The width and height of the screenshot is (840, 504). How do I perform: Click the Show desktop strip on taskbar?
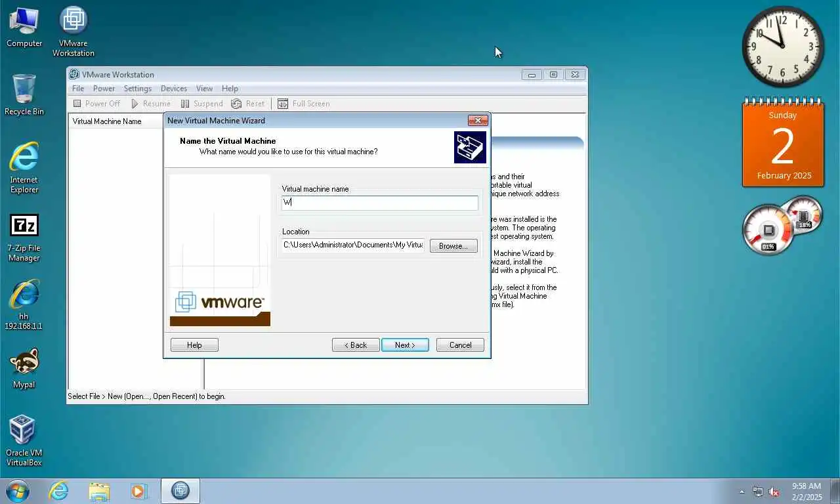(x=835, y=491)
